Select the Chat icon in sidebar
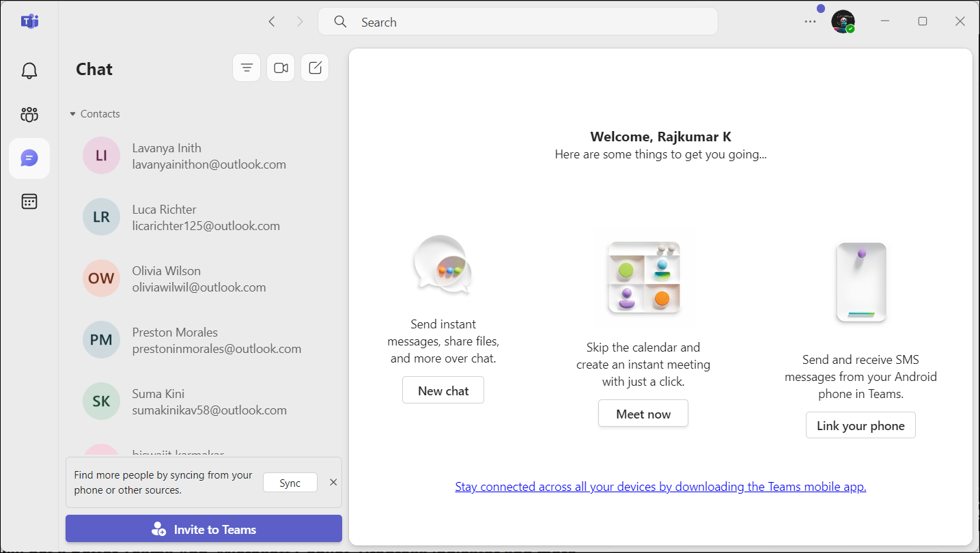The height and width of the screenshot is (553, 980). point(29,158)
